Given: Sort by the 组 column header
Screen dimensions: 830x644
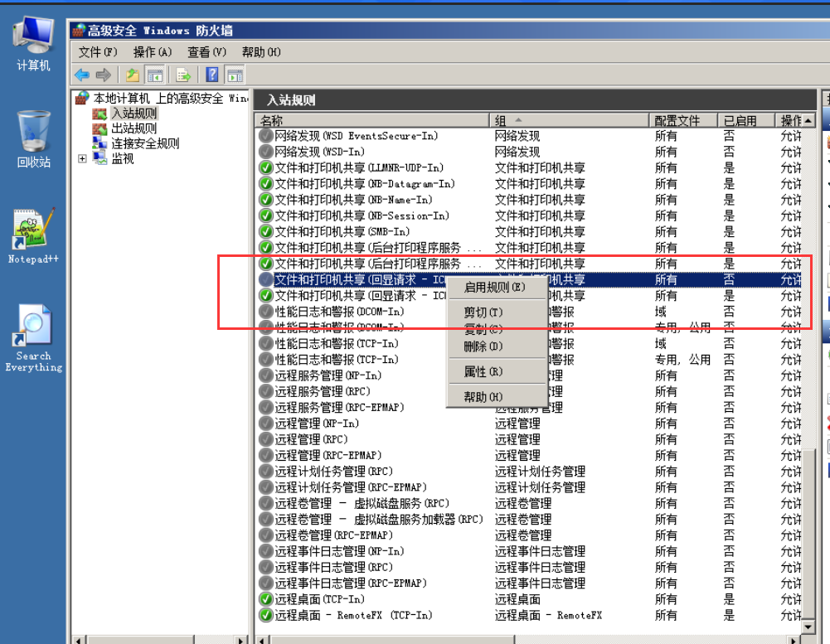Looking at the screenshot, I should [569, 121].
